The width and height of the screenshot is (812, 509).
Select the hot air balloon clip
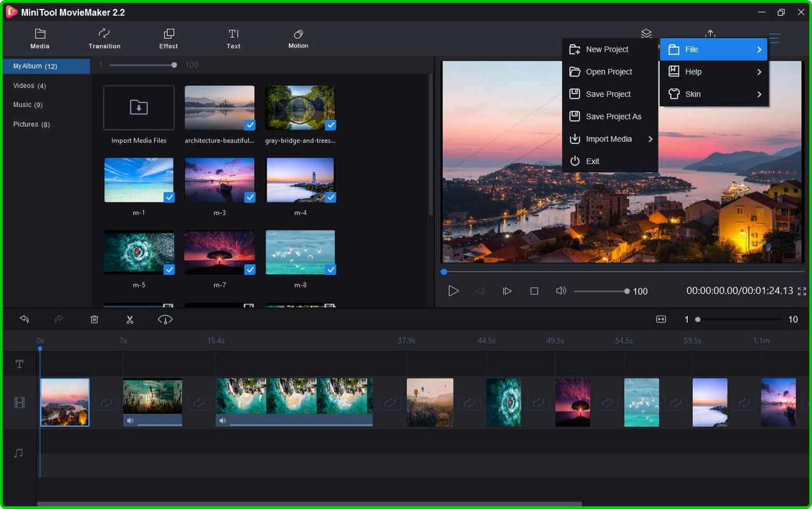(x=430, y=402)
